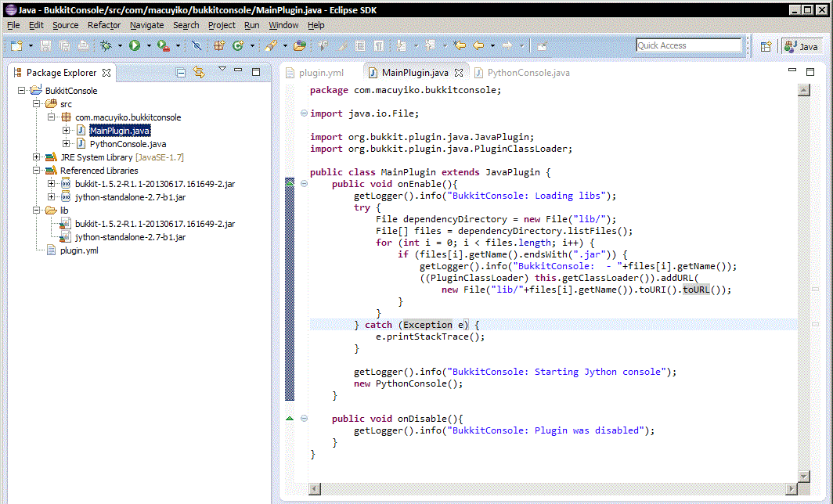Click the External Tools run icon
The width and height of the screenshot is (833, 504).
click(x=163, y=45)
